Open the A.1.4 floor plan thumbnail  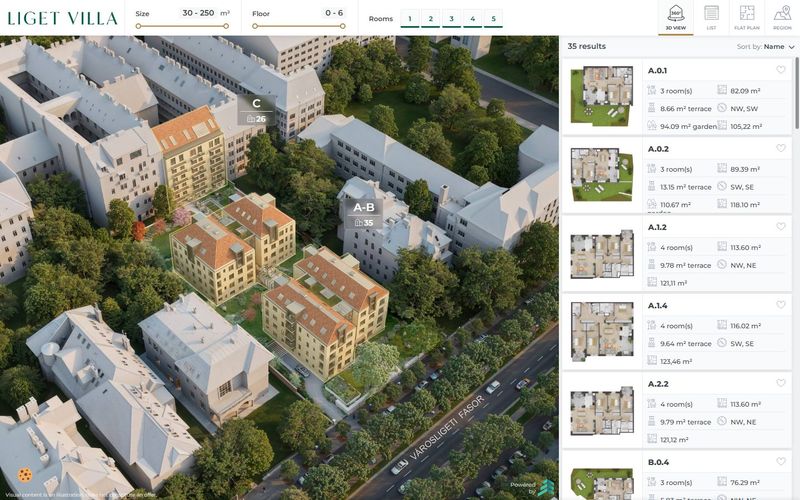point(602,332)
